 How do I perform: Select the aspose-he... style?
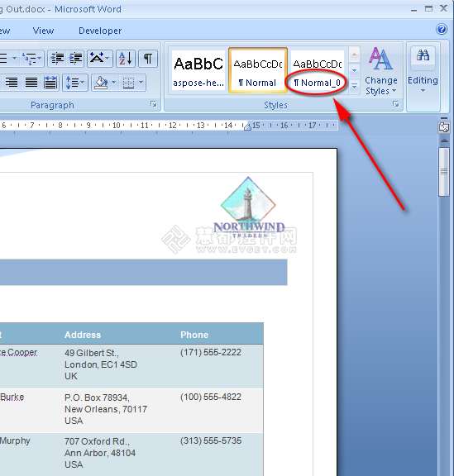click(x=198, y=70)
